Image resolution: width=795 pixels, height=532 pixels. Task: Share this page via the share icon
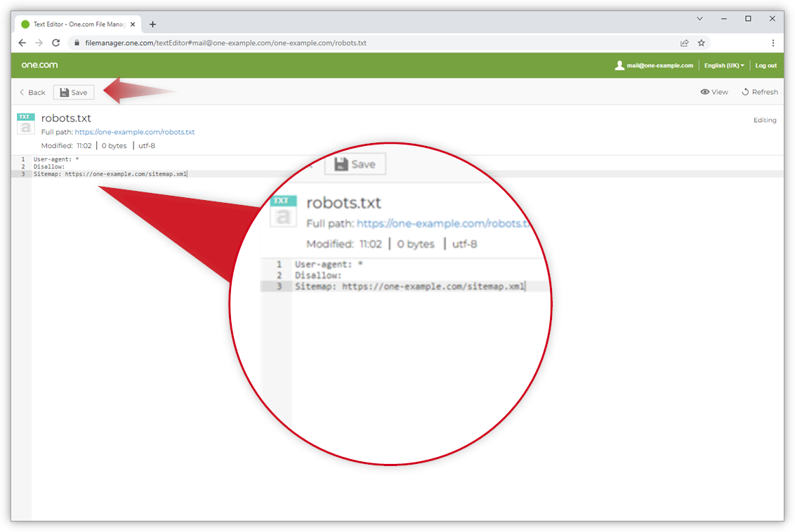[x=684, y=43]
